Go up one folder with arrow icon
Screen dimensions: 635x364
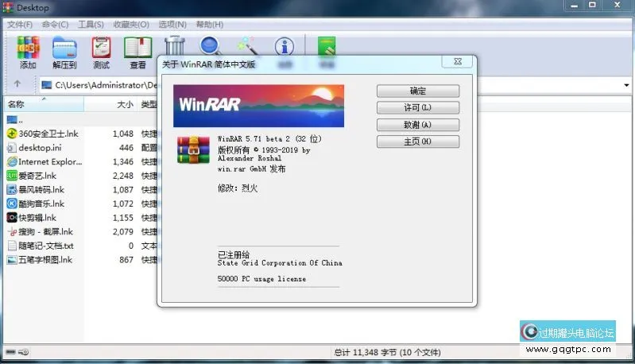point(17,83)
